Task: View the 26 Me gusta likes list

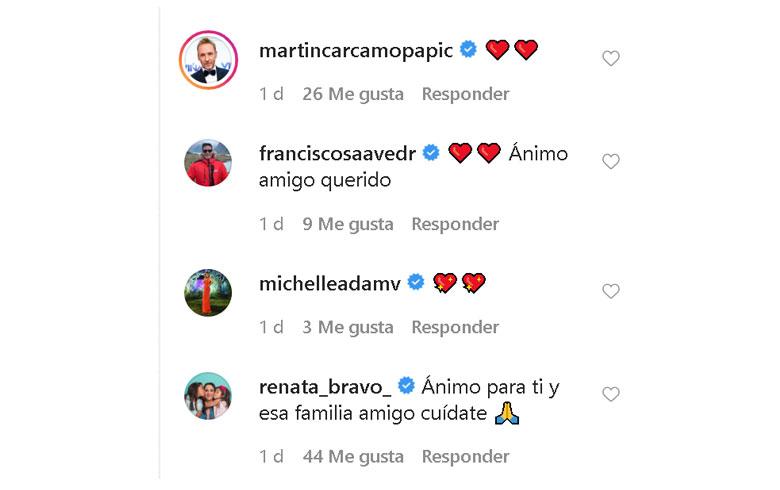Action: (x=353, y=94)
